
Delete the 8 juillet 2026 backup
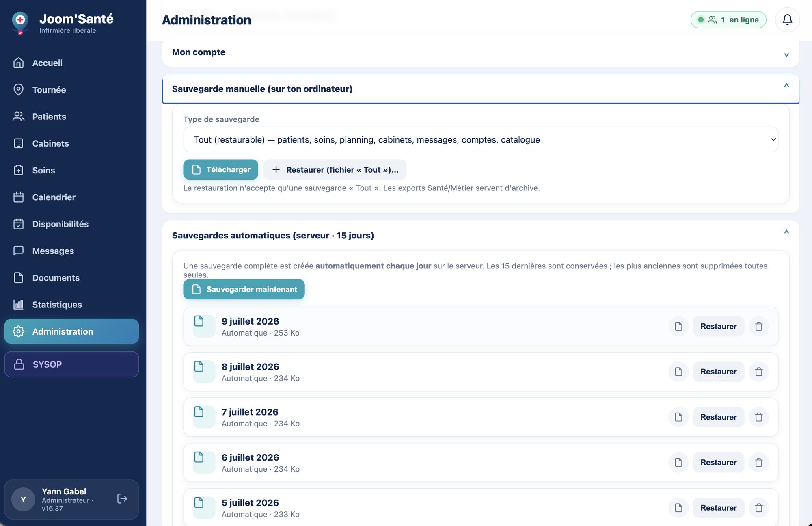tap(759, 372)
